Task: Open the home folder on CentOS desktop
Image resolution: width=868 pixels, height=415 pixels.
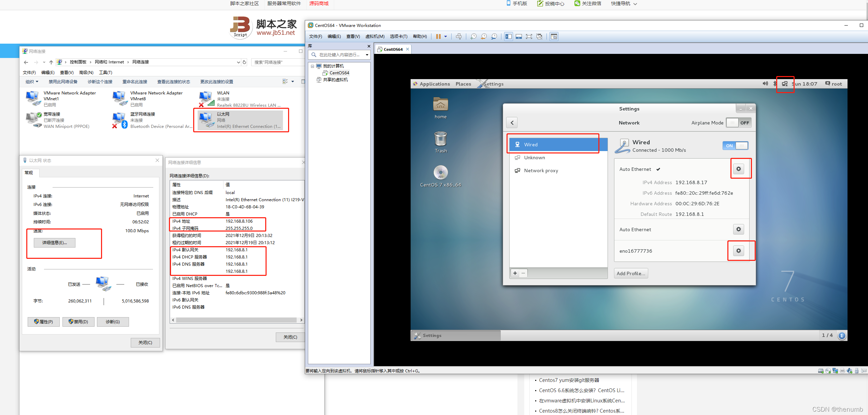Action: (x=441, y=108)
